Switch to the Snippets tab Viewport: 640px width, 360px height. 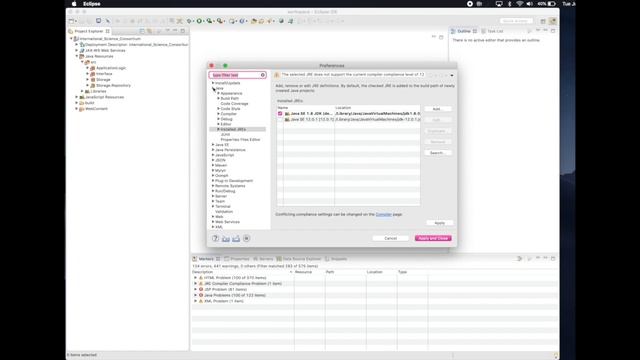[x=336, y=259]
